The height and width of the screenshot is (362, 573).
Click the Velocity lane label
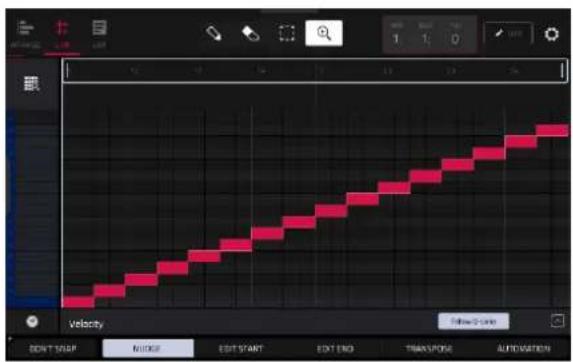(x=86, y=324)
